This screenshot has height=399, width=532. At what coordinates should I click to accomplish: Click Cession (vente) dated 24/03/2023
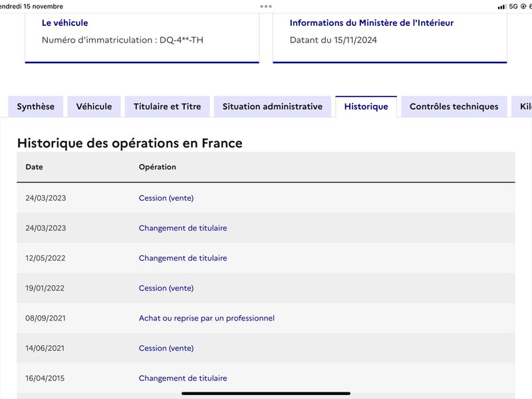[166, 198]
